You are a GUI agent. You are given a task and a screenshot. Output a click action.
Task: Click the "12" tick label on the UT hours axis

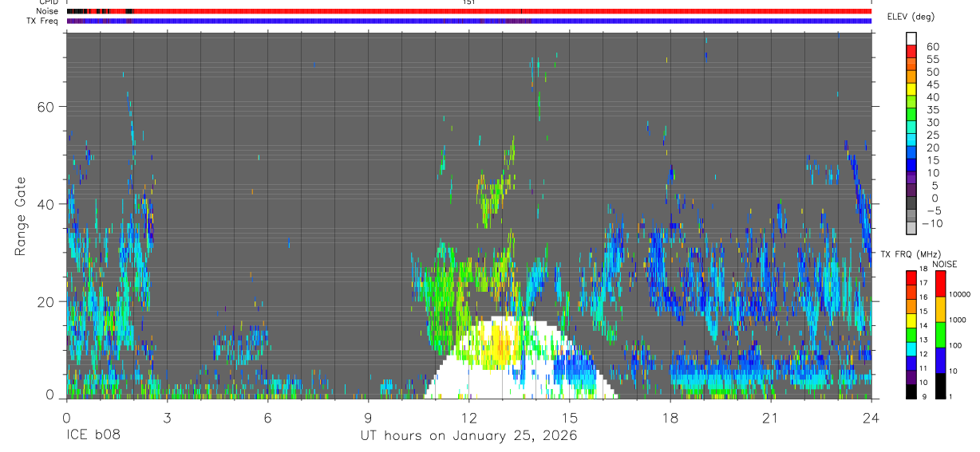(x=468, y=418)
